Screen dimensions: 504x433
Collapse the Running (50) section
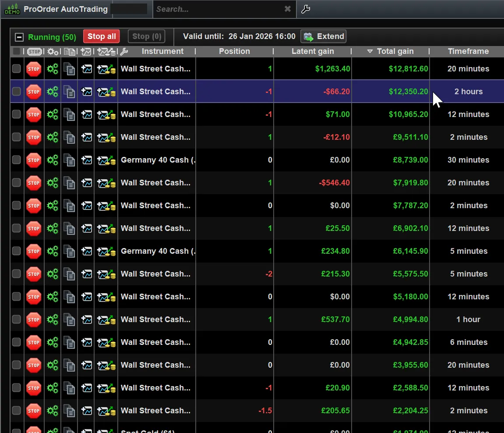[x=19, y=37]
